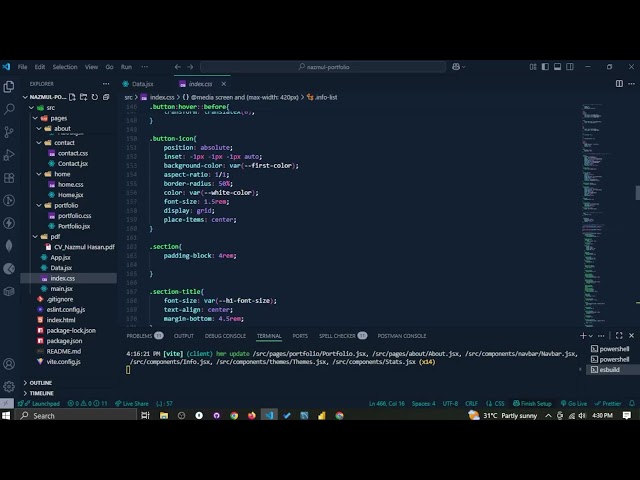Split the editor to the right
Screen dimensions: 640x480
click(x=619, y=84)
